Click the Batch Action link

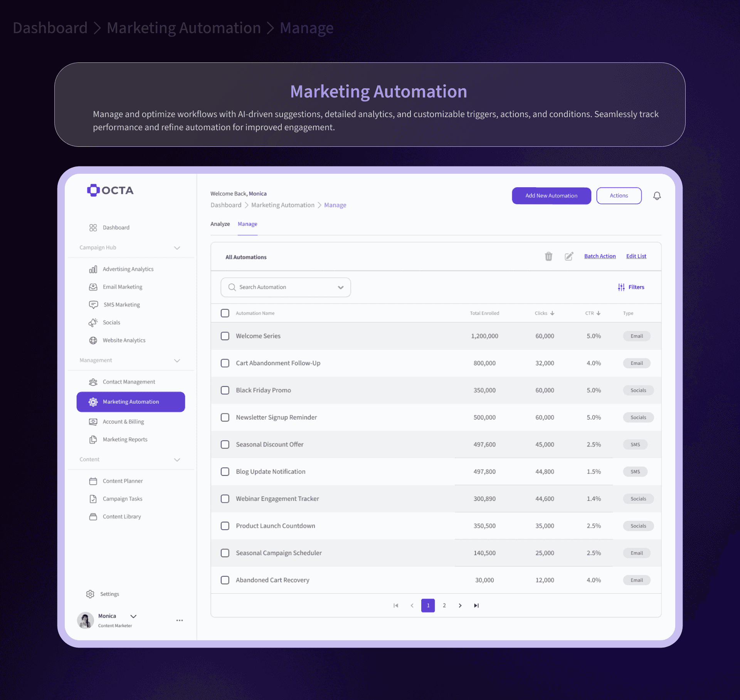[x=600, y=256]
